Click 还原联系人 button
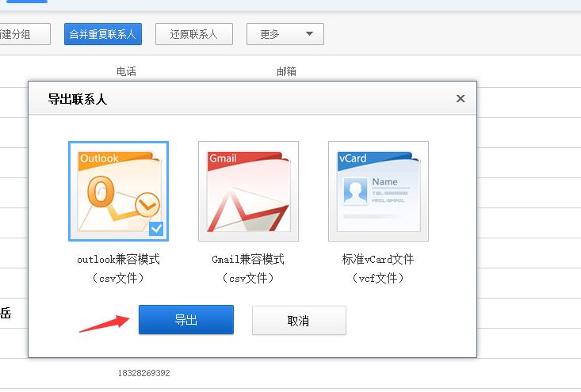581x392 pixels. [193, 34]
